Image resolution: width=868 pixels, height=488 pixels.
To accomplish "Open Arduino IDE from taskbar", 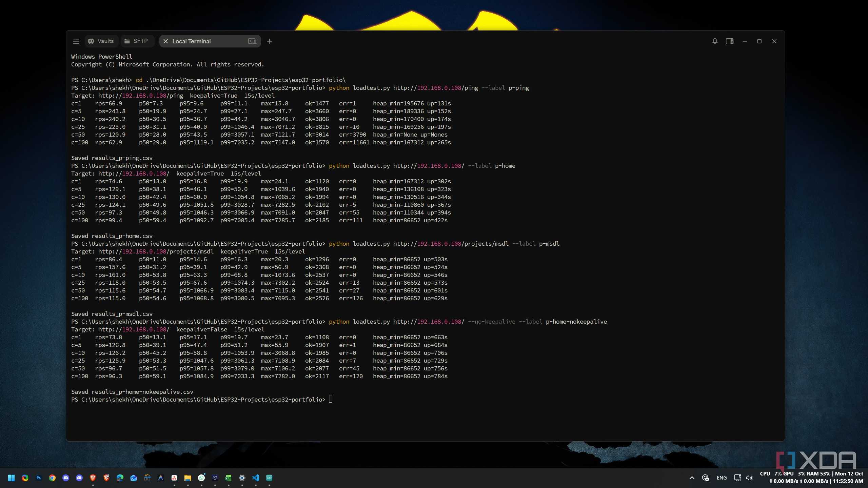I will pyautogui.click(x=269, y=478).
